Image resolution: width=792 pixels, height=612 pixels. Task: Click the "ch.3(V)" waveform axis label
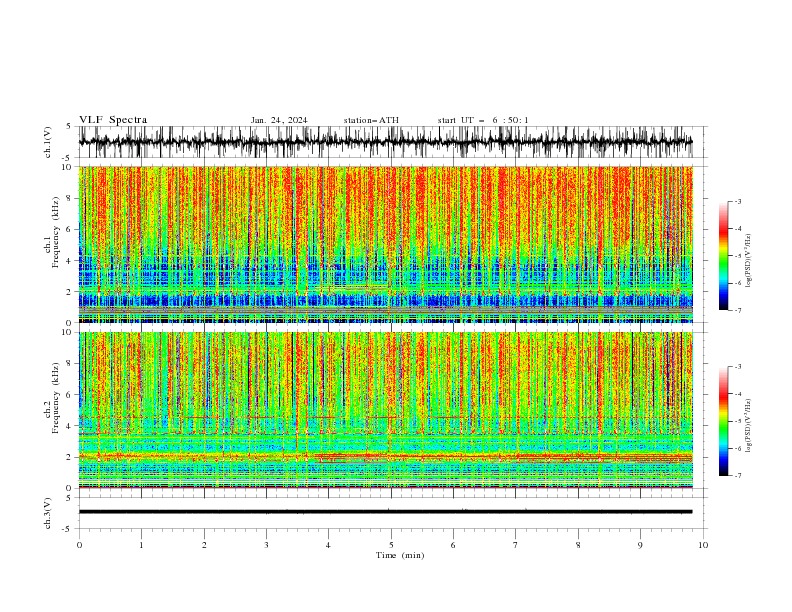[48, 513]
